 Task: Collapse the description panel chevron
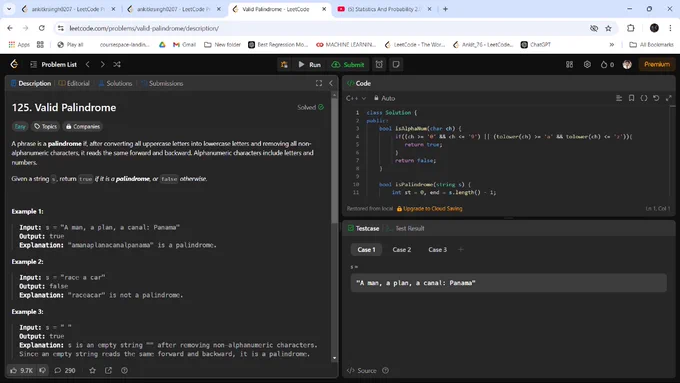pyautogui.click(x=331, y=83)
